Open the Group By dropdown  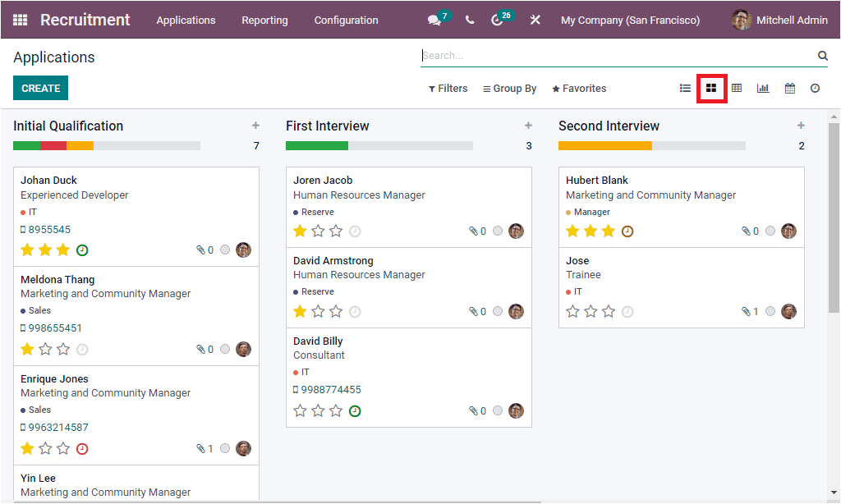pyautogui.click(x=509, y=88)
